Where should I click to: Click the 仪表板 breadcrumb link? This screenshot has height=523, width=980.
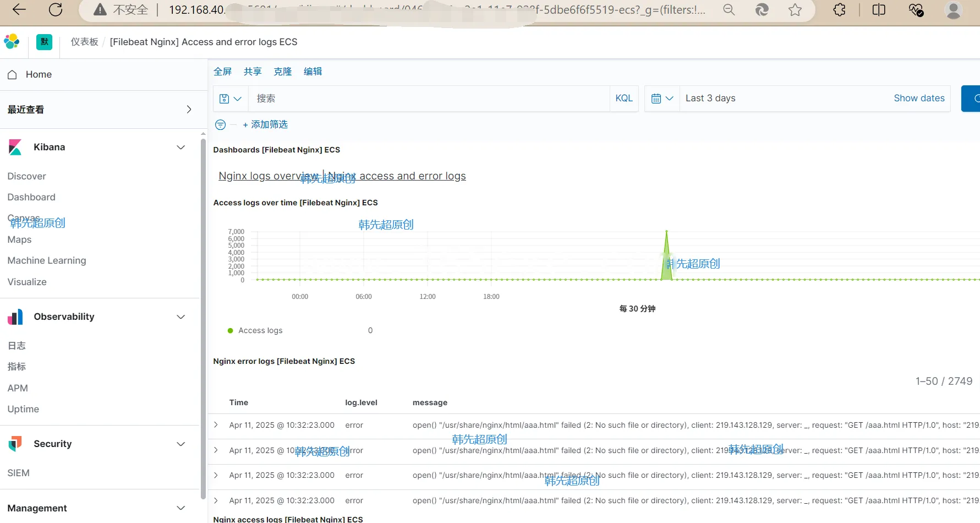pyautogui.click(x=85, y=42)
